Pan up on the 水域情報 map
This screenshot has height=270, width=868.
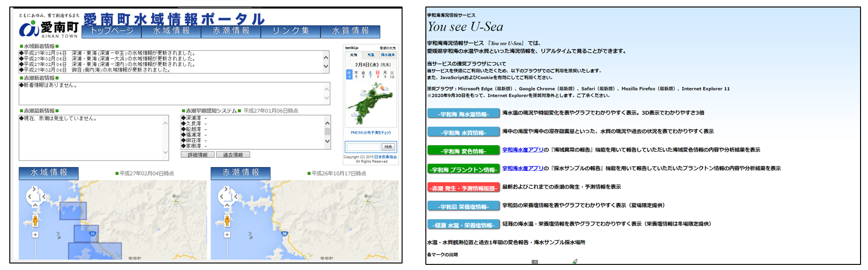click(x=34, y=189)
